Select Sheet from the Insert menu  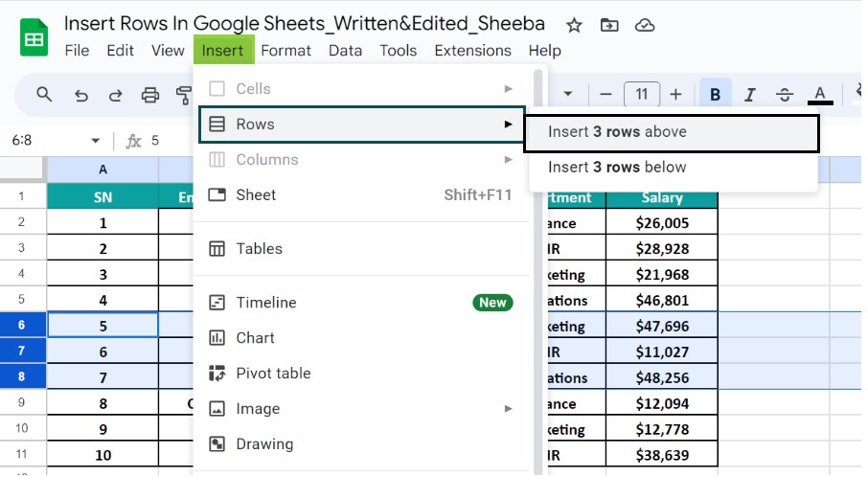point(361,194)
